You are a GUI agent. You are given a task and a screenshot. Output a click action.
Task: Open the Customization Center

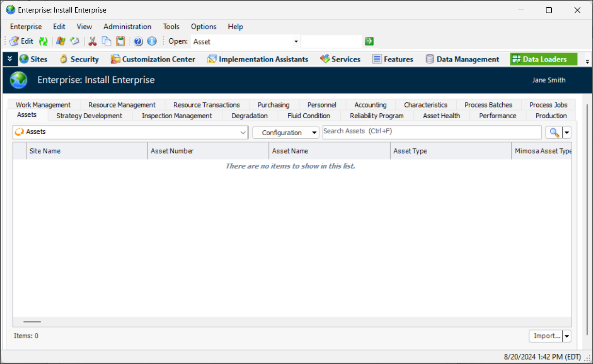coord(153,59)
